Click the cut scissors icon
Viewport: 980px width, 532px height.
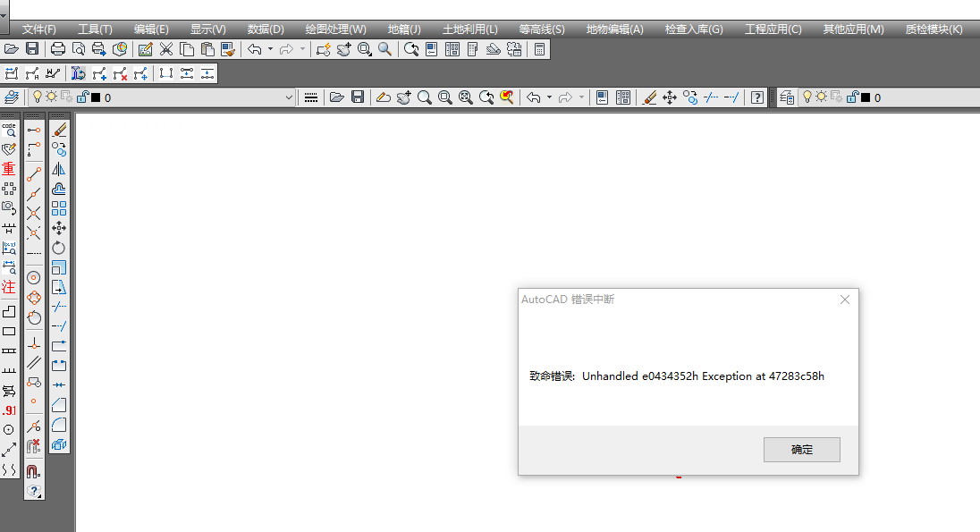[x=165, y=49]
